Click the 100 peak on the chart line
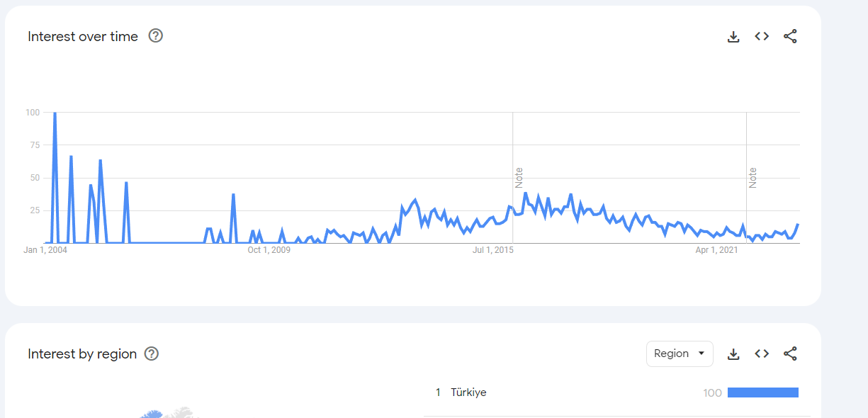Screen dimensions: 868x418 point(55,113)
